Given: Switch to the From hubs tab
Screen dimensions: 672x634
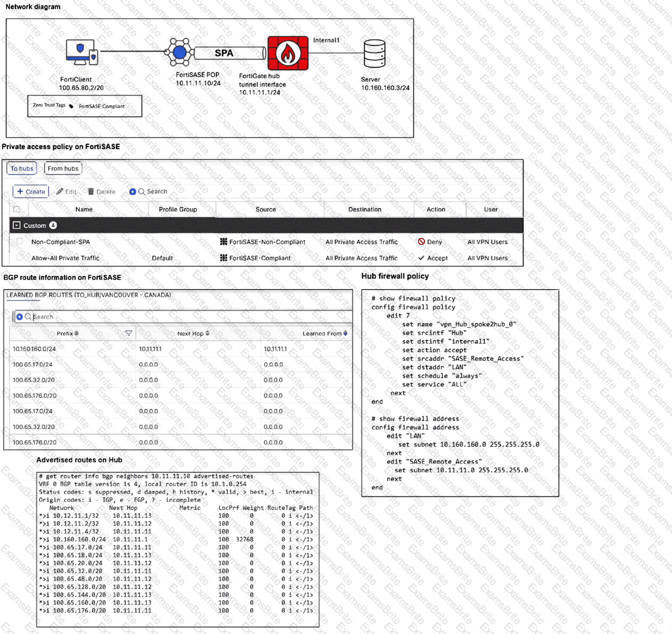Looking at the screenshot, I should tap(63, 169).
